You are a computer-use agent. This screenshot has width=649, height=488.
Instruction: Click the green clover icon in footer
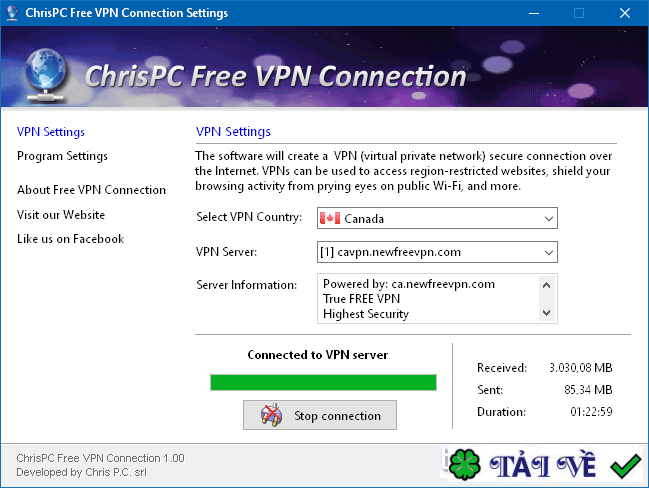click(x=464, y=465)
